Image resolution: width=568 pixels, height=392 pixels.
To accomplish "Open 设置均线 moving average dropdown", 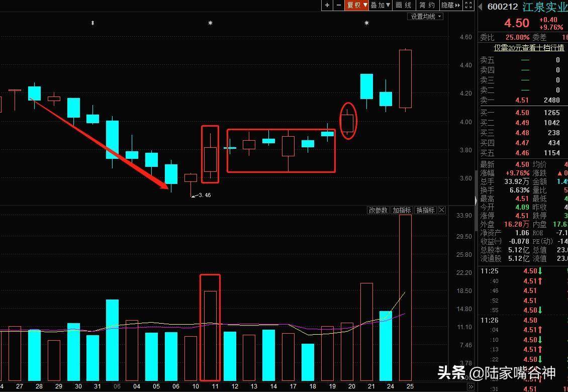I will pos(426,16).
